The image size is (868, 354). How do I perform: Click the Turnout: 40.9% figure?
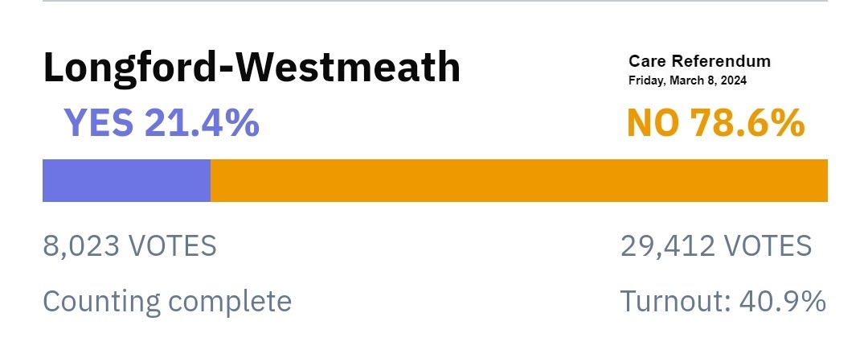tap(723, 302)
